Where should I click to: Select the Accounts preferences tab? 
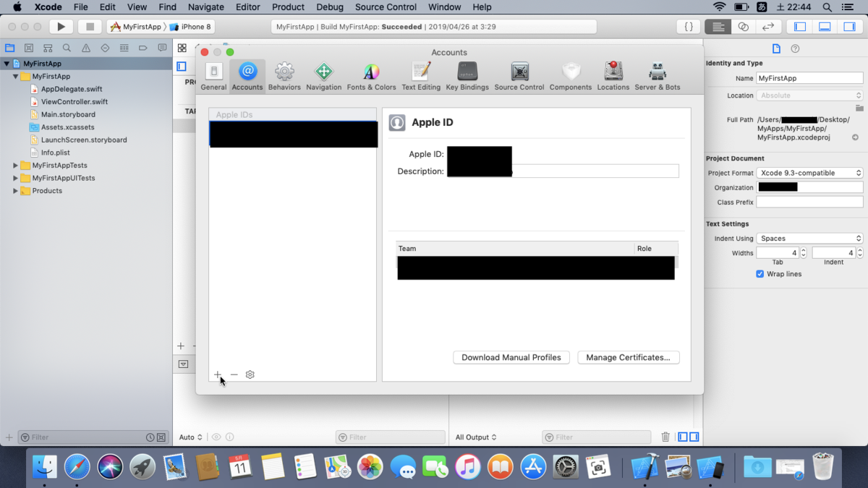point(247,76)
